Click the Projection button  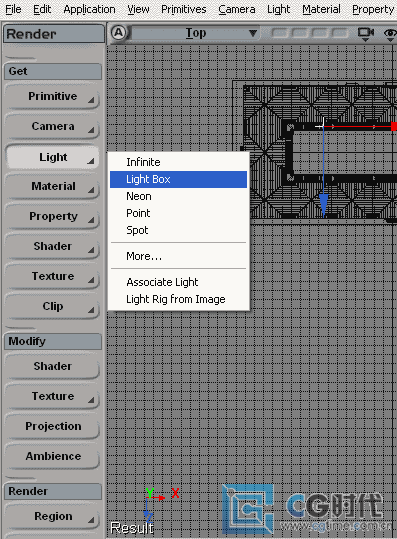pos(53,426)
